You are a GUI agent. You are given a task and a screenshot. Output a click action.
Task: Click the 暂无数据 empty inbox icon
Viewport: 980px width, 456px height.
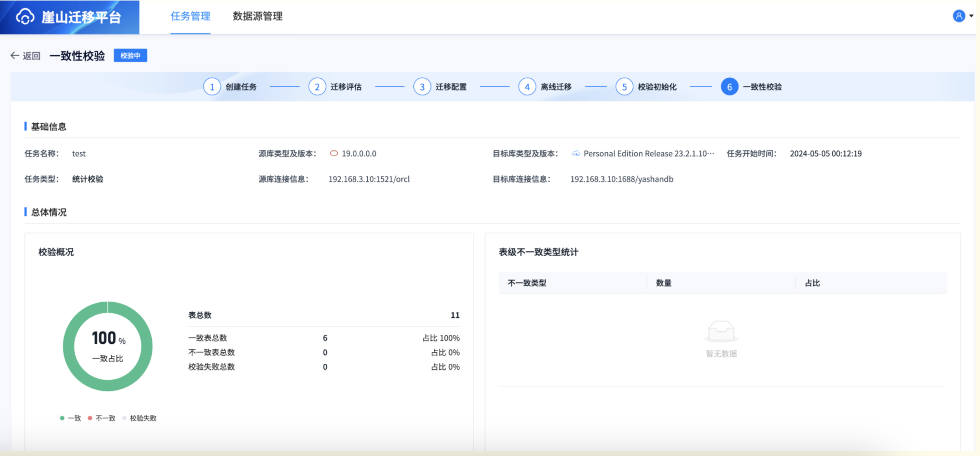tap(721, 331)
